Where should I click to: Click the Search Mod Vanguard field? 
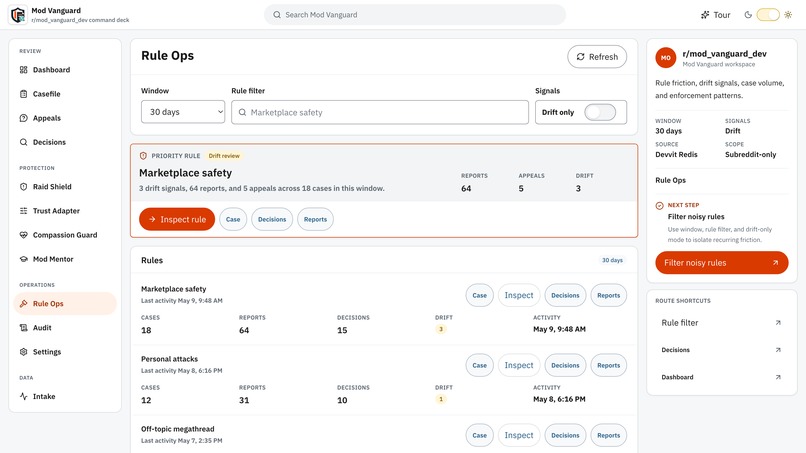click(x=415, y=15)
